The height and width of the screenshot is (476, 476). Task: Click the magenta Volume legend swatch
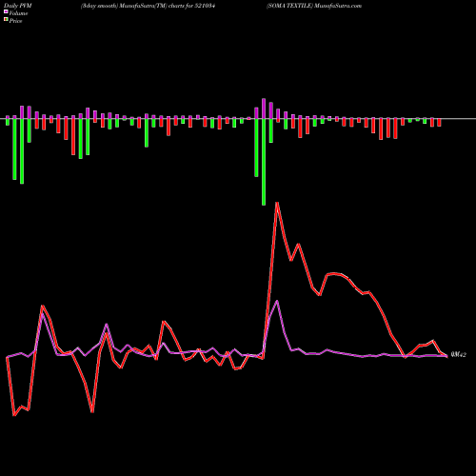tap(6, 11)
